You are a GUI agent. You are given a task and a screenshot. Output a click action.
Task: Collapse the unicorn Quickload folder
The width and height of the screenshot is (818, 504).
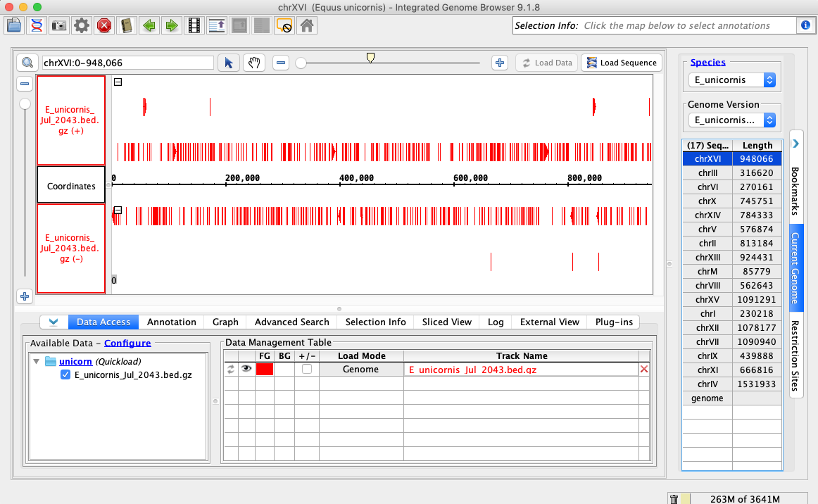click(x=37, y=361)
